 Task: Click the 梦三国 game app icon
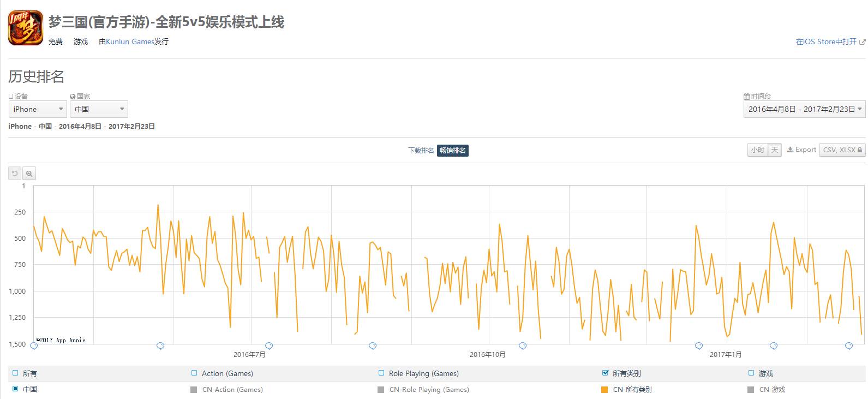click(x=26, y=28)
